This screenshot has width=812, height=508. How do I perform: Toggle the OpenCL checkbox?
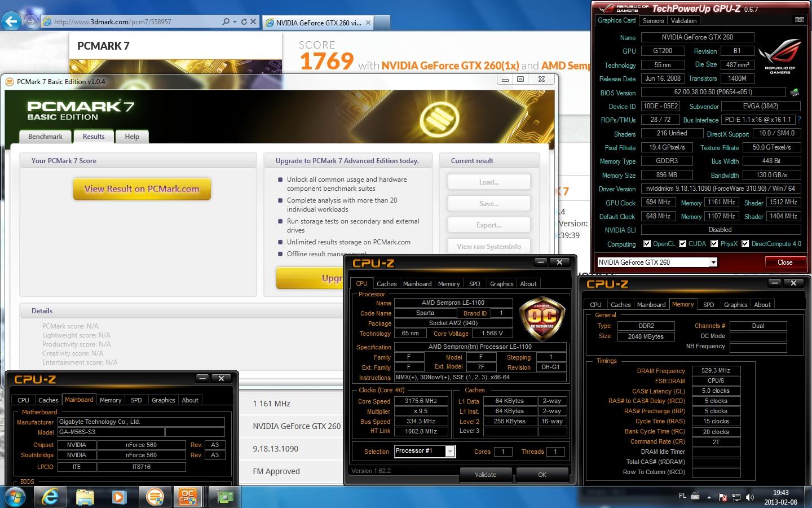click(x=647, y=244)
